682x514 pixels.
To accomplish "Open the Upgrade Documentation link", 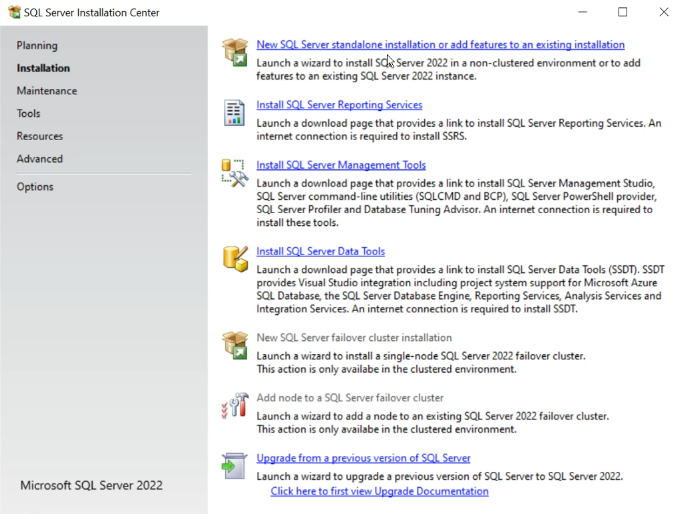I will coord(379,491).
